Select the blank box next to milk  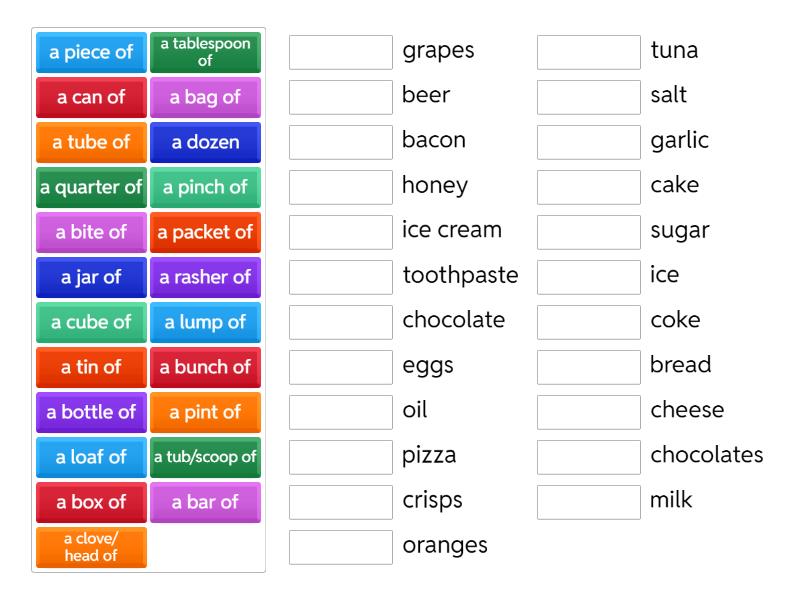tap(589, 503)
